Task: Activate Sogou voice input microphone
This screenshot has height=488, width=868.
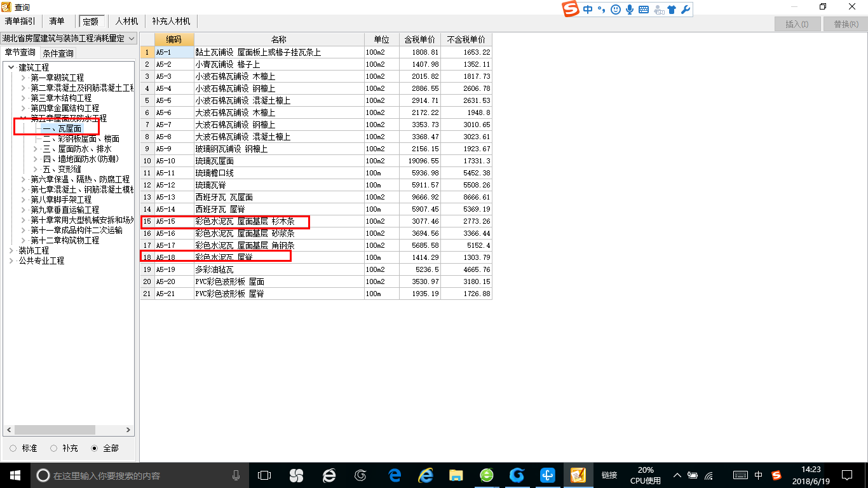Action: (x=630, y=10)
